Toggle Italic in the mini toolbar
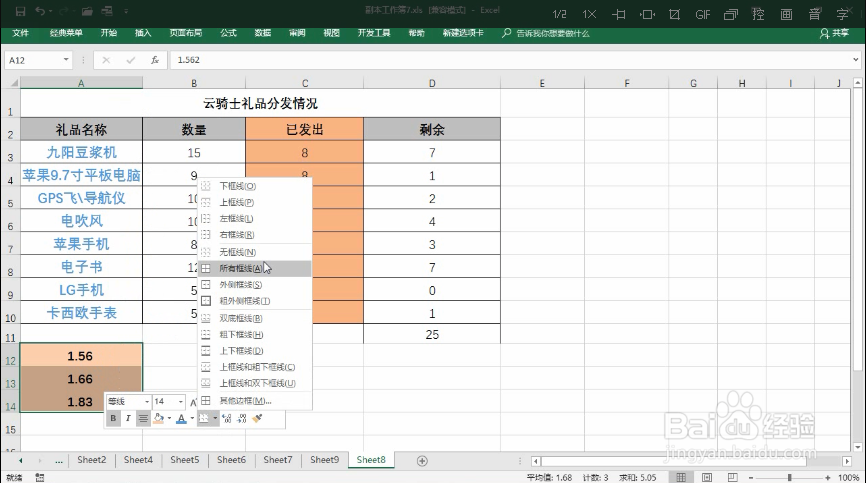 tap(128, 418)
